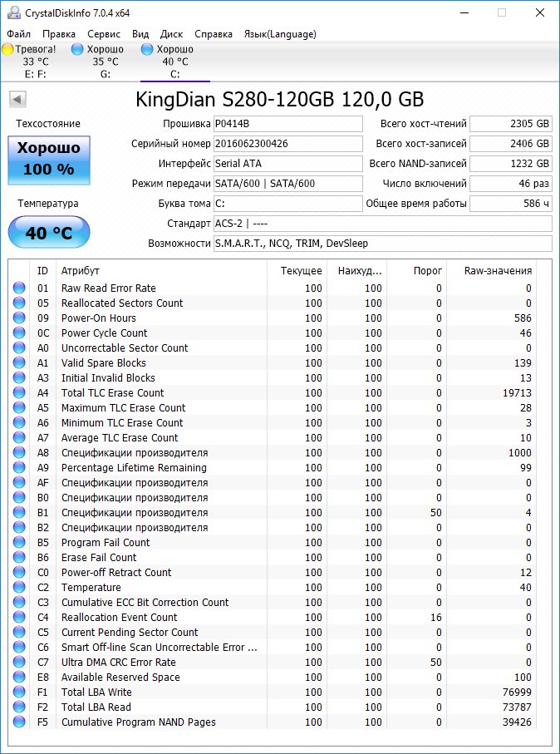Click status orb for Total LBA Write
Image resolution: width=560 pixels, height=754 pixels.
[x=19, y=692]
